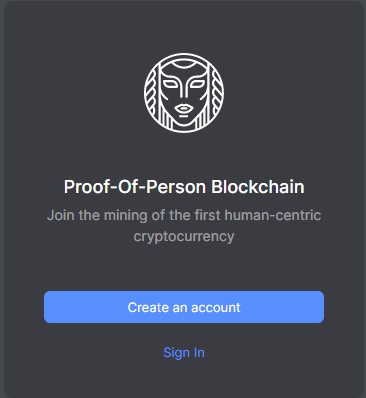This screenshot has height=398, width=366.
Task: Click the Create an account button
Action: pyautogui.click(x=184, y=307)
